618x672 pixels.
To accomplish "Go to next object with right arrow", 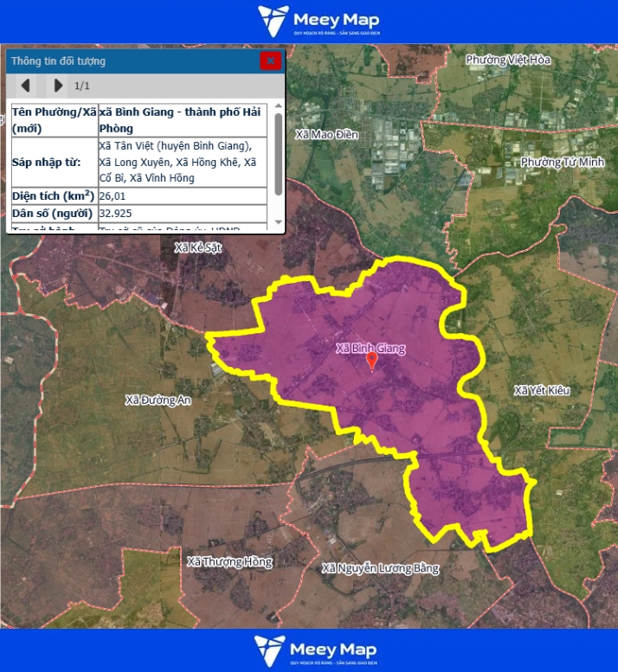I will [58, 85].
